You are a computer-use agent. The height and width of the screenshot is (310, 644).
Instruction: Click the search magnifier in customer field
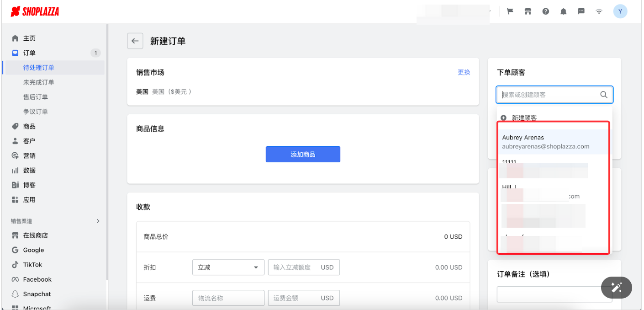[603, 95]
